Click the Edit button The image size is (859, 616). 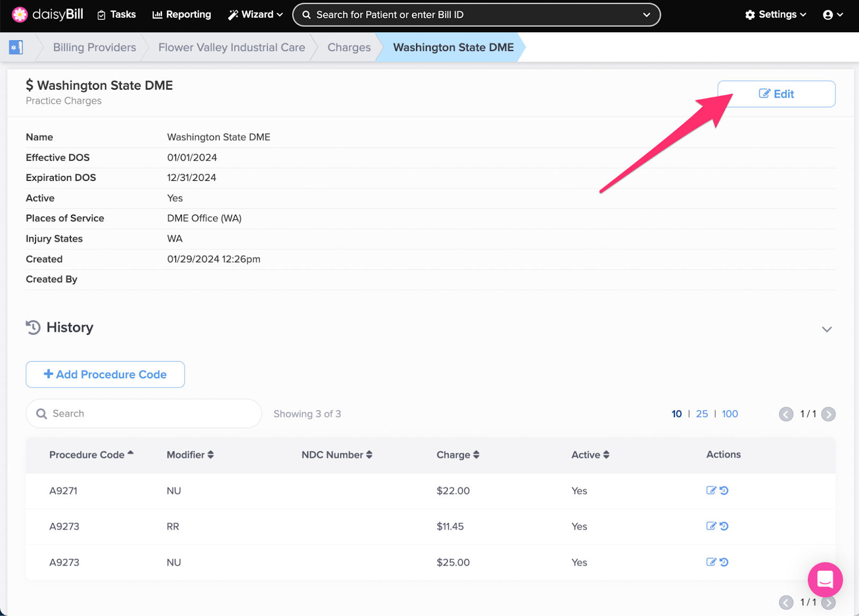(x=776, y=94)
